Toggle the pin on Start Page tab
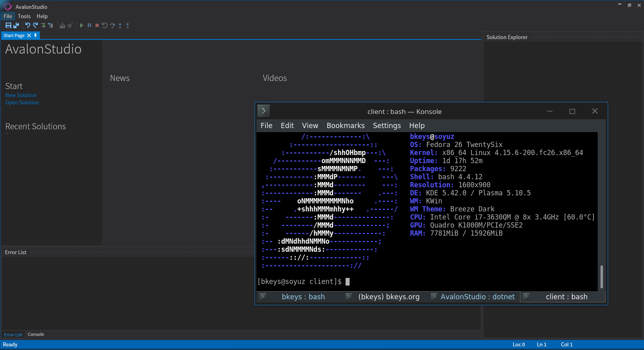 tap(35, 35)
